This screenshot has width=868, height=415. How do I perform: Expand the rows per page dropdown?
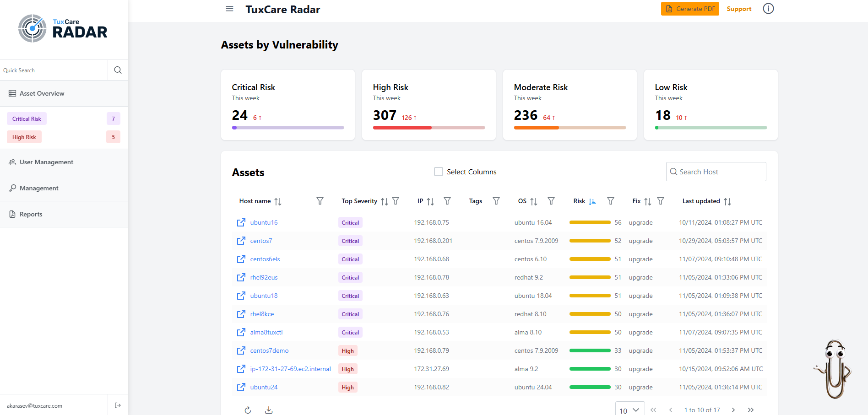630,410
